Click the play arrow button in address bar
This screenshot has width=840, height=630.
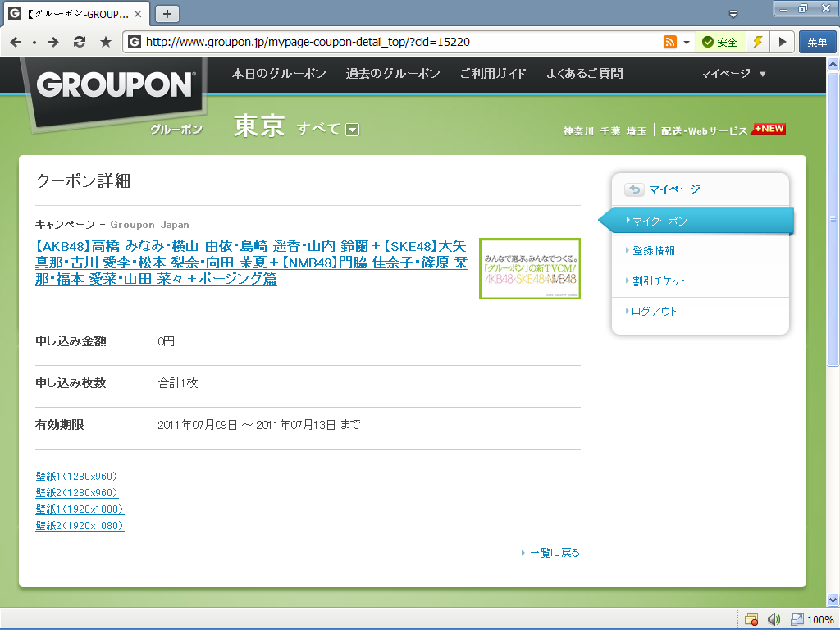pos(782,42)
